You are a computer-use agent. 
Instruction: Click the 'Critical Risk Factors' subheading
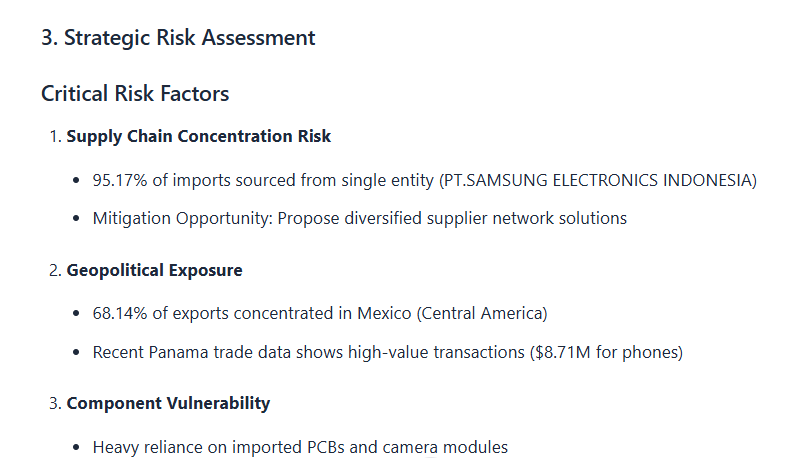pos(135,94)
